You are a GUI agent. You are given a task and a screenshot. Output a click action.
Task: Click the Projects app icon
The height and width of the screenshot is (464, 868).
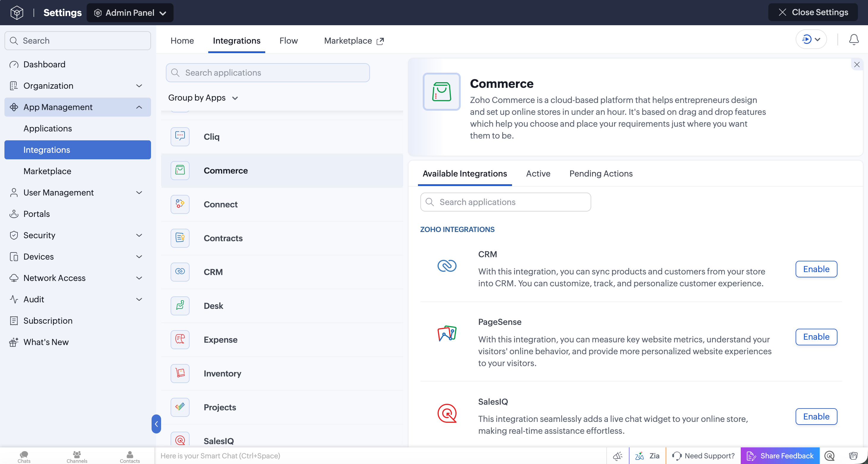click(180, 407)
